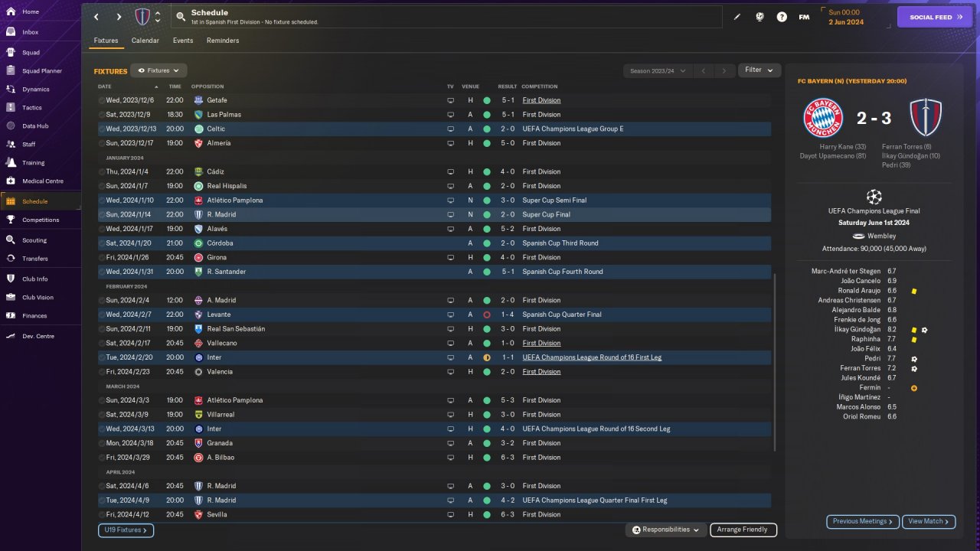Screen dimensions: 980x551
Task: Click the Arrange Friendly button
Action: point(743,530)
